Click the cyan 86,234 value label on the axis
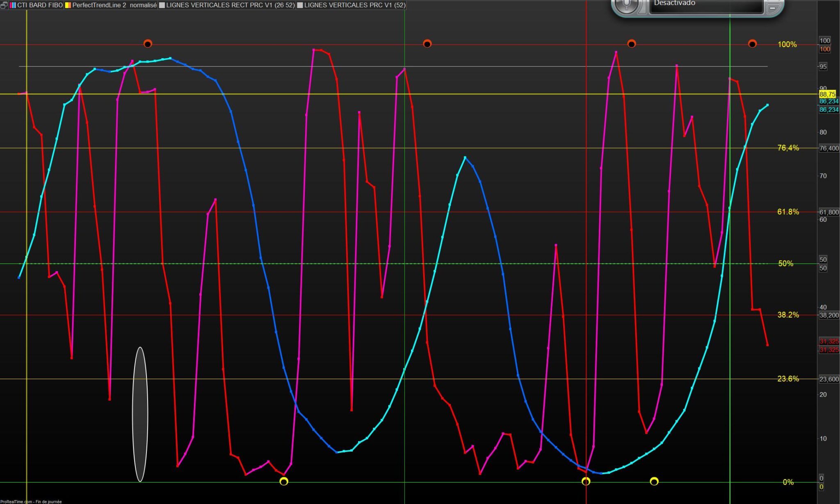840x504 pixels. tap(829, 101)
